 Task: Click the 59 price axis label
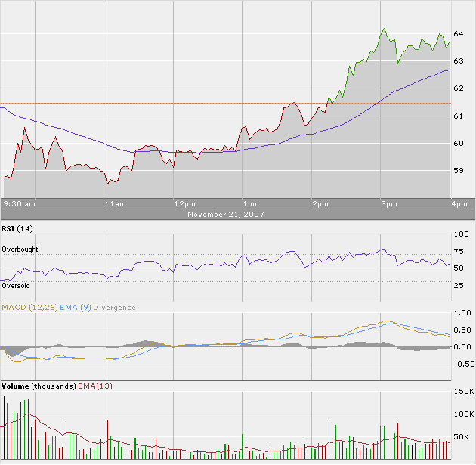click(x=458, y=171)
